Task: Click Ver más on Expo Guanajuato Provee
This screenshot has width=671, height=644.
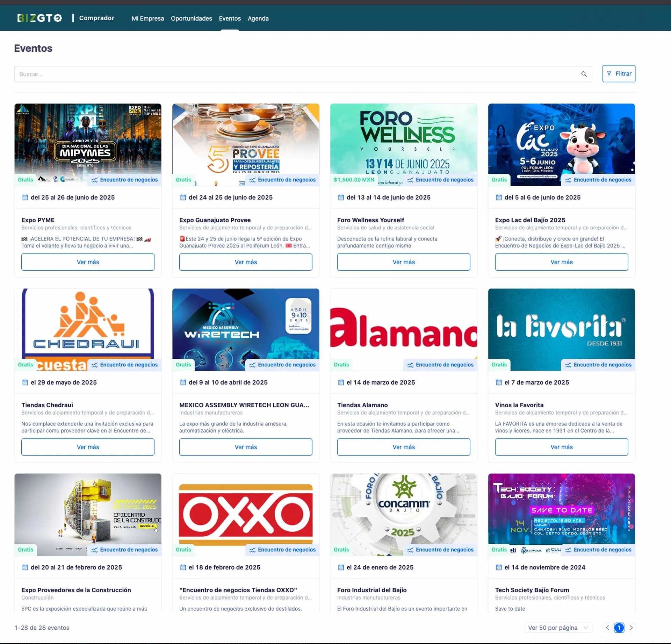Action: [245, 262]
